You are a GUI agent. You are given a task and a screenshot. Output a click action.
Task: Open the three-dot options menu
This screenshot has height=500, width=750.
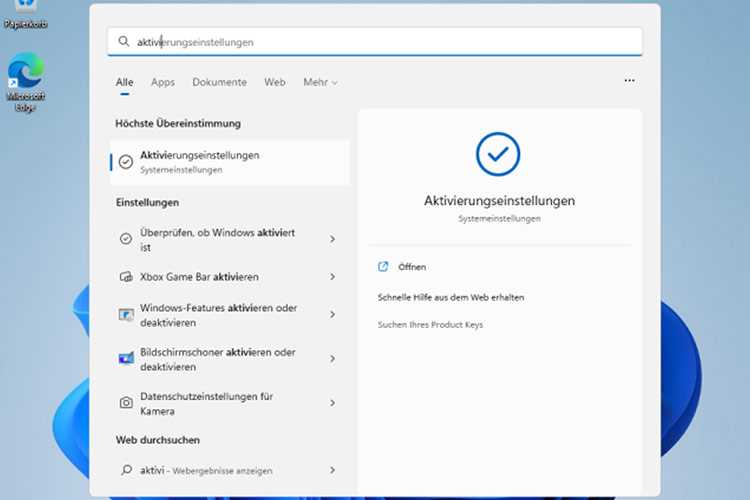click(x=629, y=80)
